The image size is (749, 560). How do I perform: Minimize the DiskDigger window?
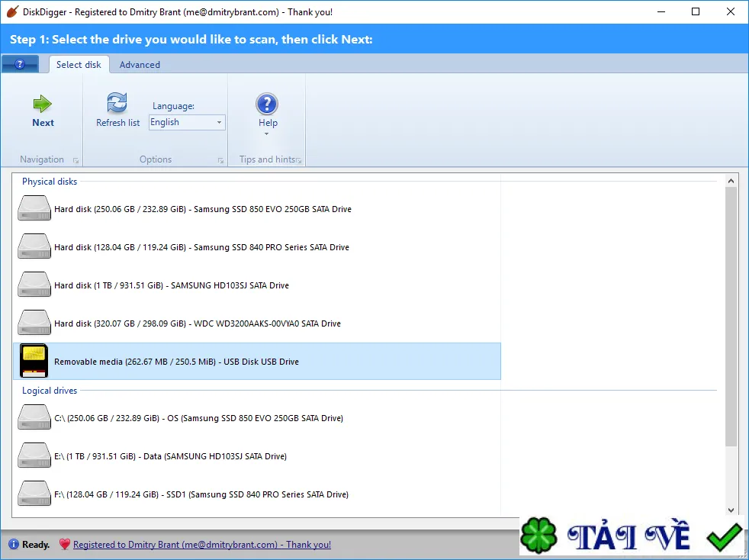[x=661, y=12]
